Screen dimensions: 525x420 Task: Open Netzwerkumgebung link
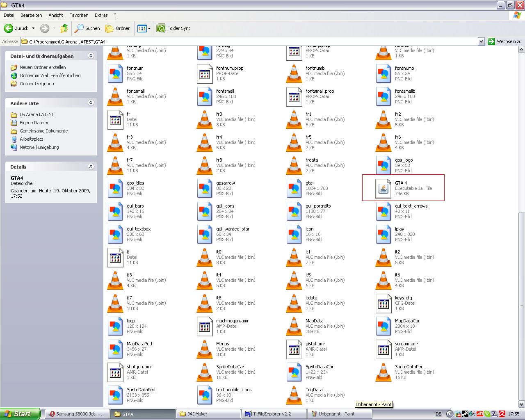(39, 147)
